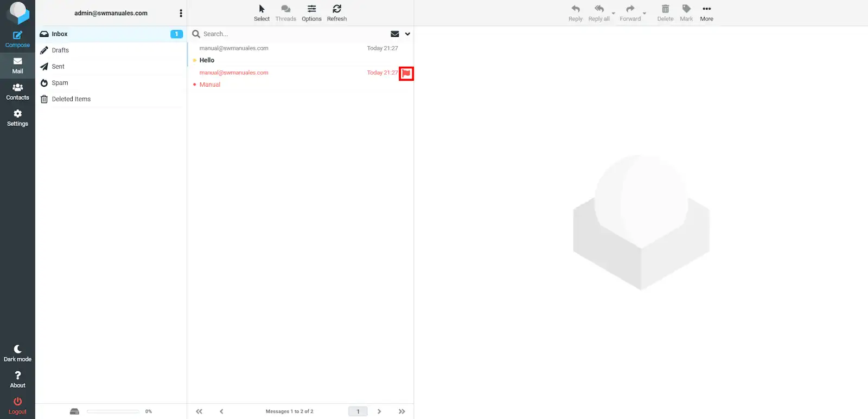Toggle the unread envelope filter
Image resolution: width=868 pixels, height=419 pixels.
395,34
